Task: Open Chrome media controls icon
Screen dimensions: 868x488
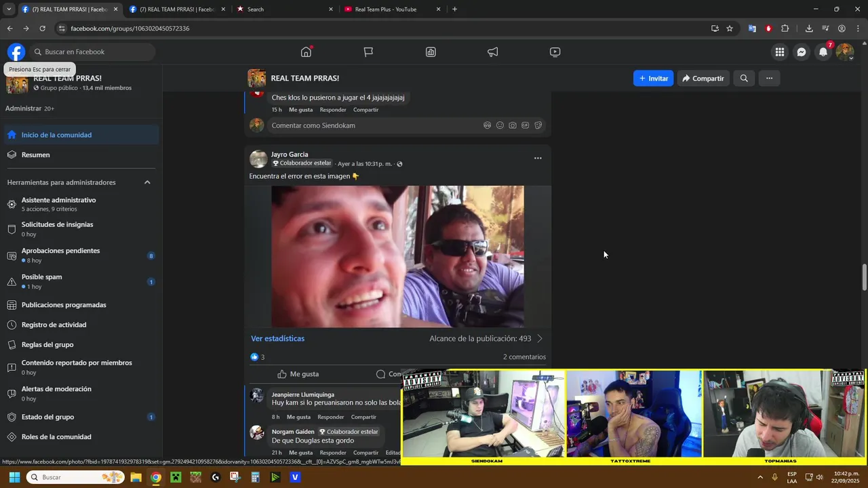Action: 825,28
